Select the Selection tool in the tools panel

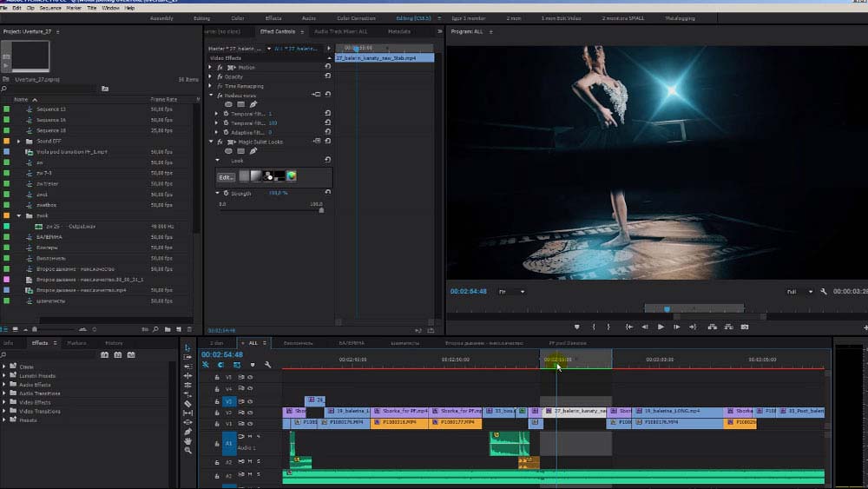click(187, 347)
